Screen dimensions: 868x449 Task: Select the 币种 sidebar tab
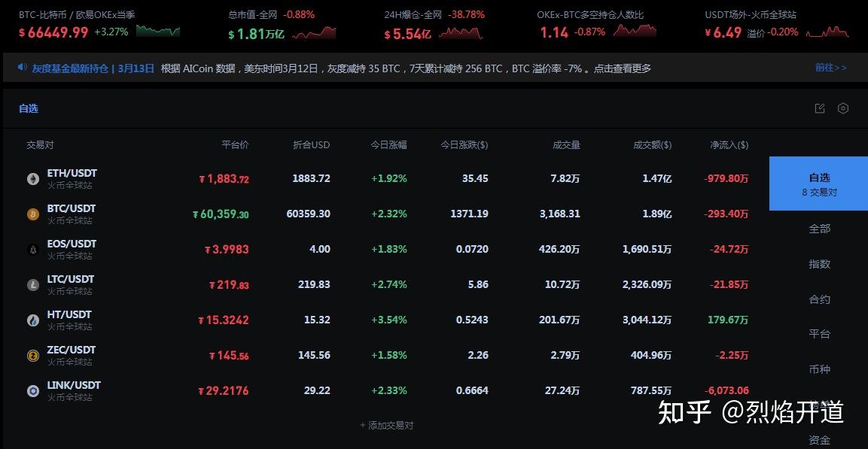pyautogui.click(x=819, y=369)
